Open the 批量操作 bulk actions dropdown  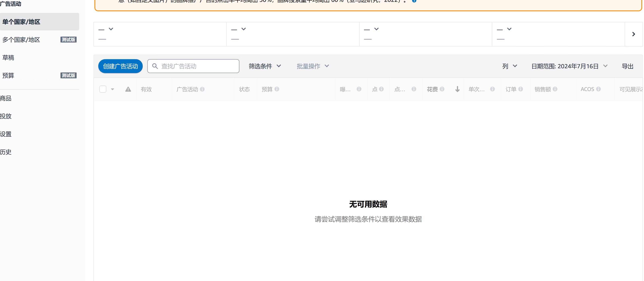point(313,66)
